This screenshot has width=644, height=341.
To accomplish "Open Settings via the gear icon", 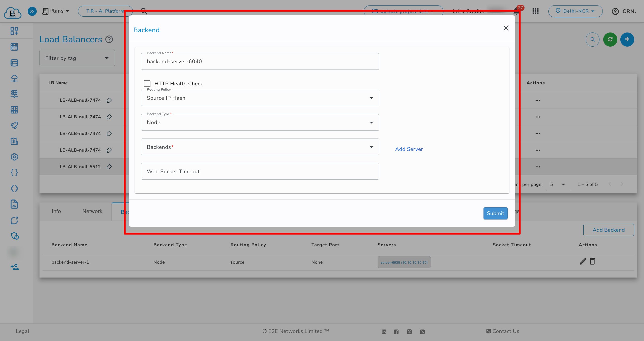I will point(14,157).
